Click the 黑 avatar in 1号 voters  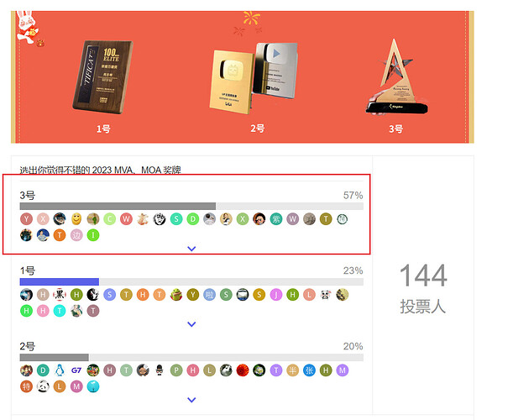[60, 295]
